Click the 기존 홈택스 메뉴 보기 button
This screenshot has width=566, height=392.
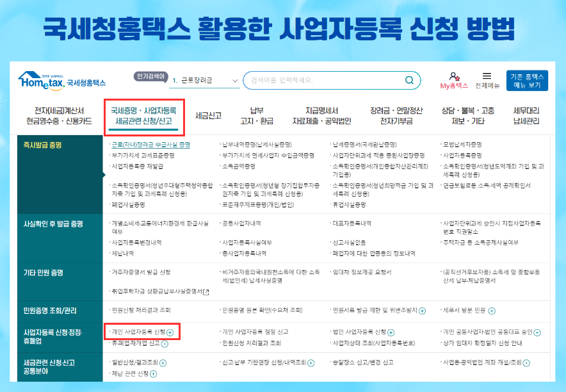pos(527,81)
